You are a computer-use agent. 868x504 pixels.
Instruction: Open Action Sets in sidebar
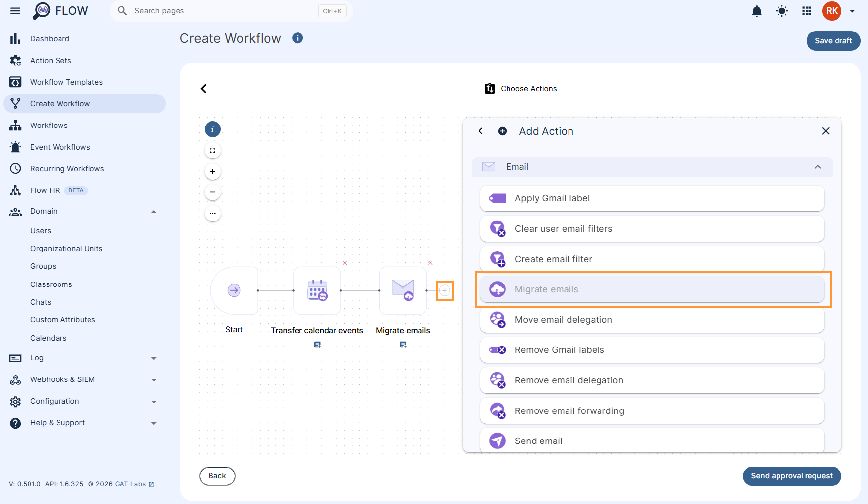(x=85, y=61)
